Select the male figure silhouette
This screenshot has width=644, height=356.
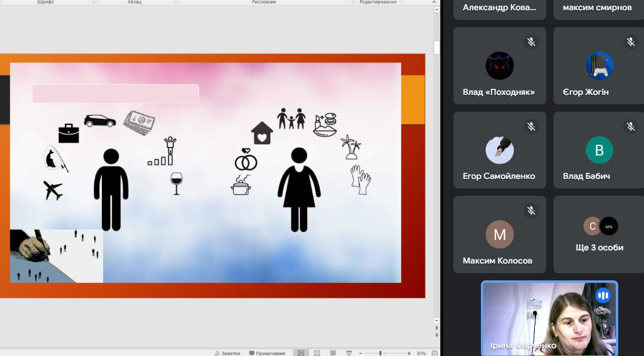(111, 190)
